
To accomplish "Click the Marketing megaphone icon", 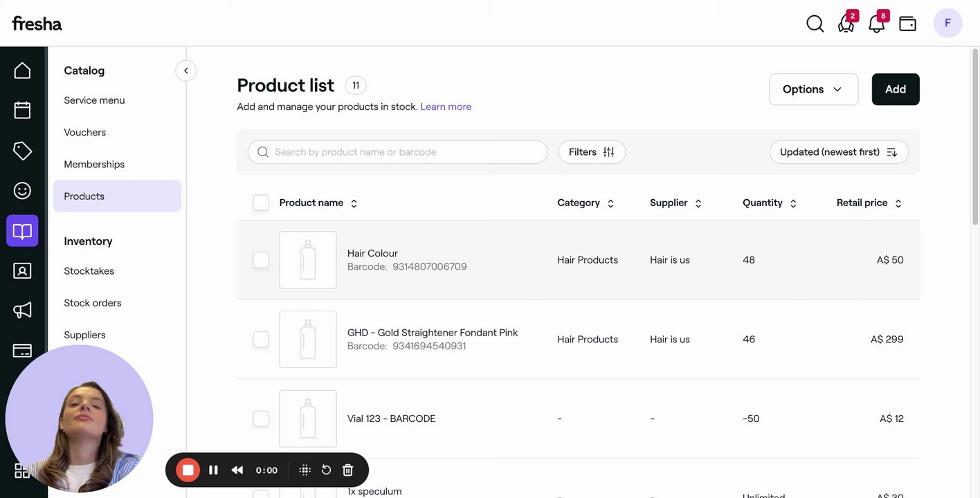I will click(x=22, y=310).
